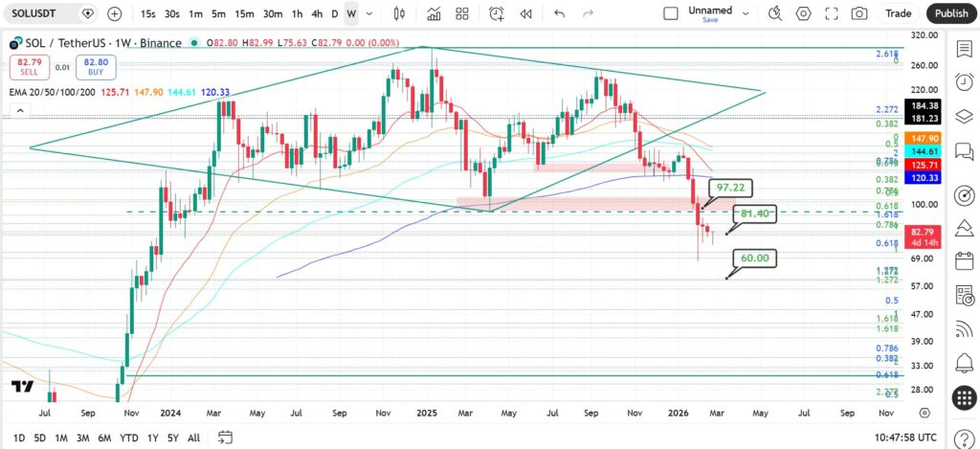Take a chart snapshot with camera
This screenshot has height=449, width=980.
point(859,13)
